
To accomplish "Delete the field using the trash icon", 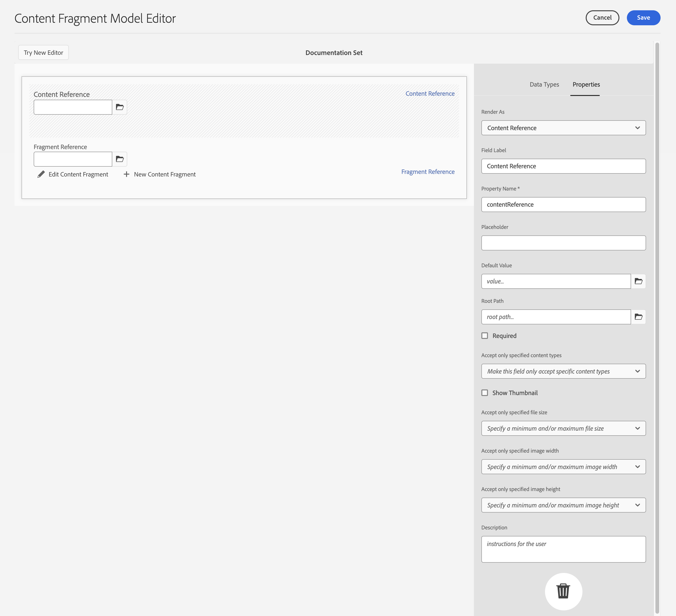I will point(563,591).
